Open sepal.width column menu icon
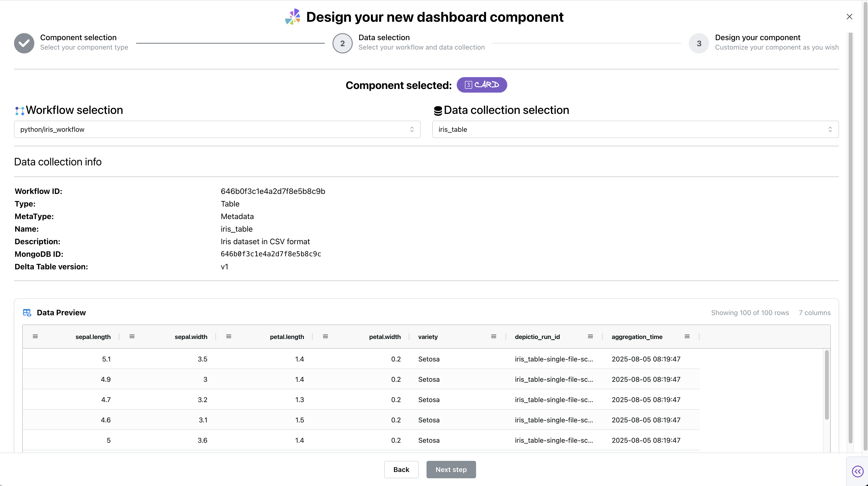Screen dimensions: 868x486 132,336
